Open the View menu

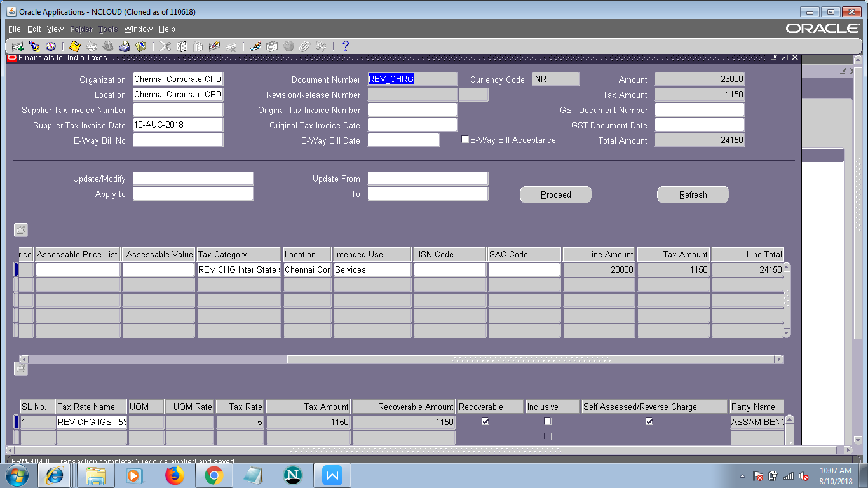(55, 29)
